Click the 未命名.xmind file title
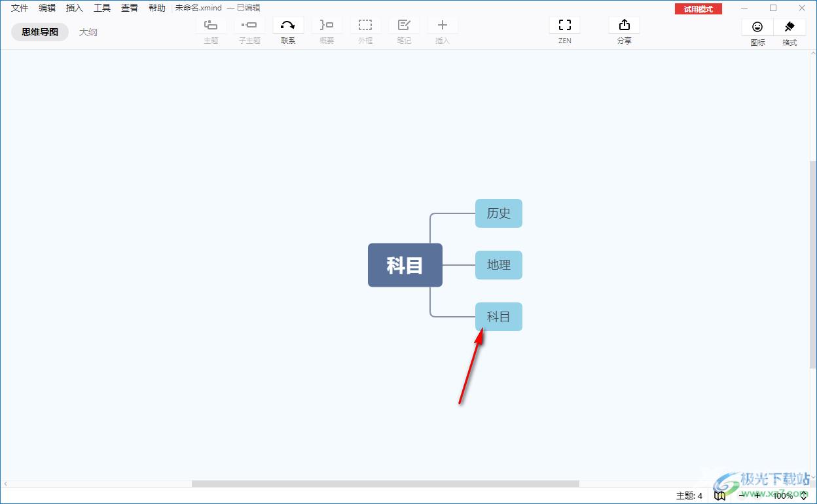Image resolution: width=817 pixels, height=504 pixels. click(198, 8)
